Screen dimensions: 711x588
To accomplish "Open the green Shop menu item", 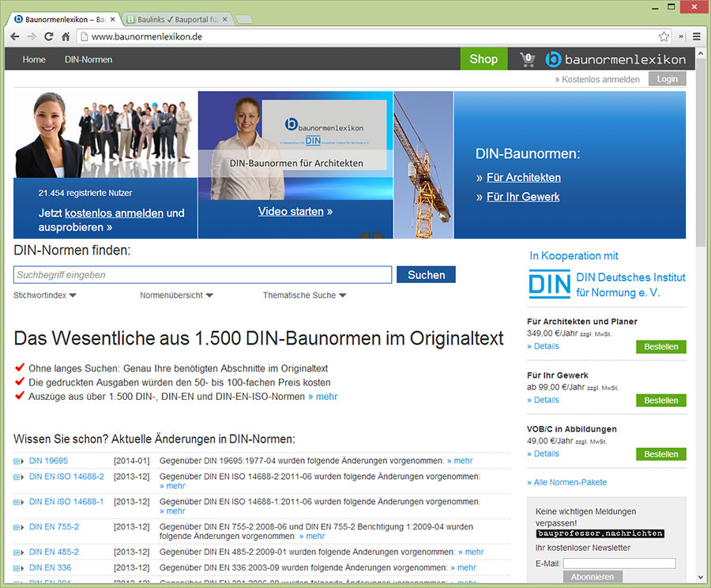I will [x=483, y=59].
